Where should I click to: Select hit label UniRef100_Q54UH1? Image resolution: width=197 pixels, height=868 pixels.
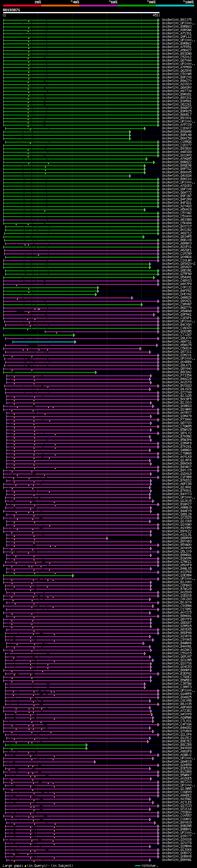177,277
